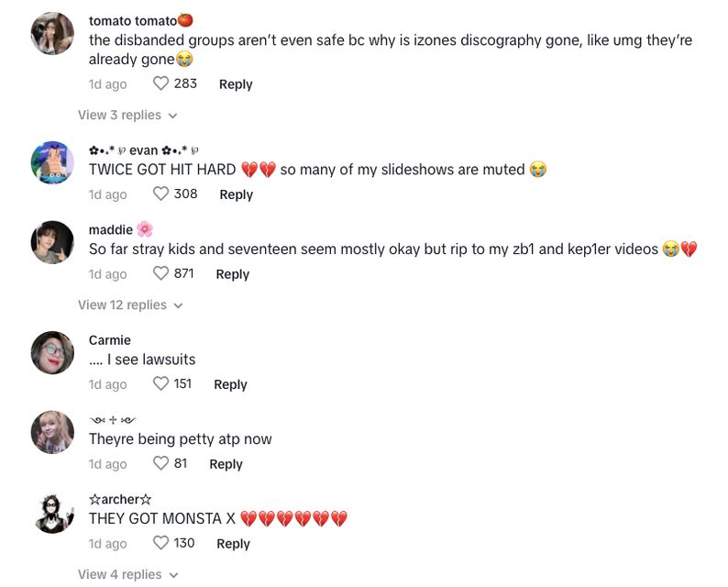Open tomato tomato's profile picture
Viewport: 728px width, 587px height.
tap(52, 35)
